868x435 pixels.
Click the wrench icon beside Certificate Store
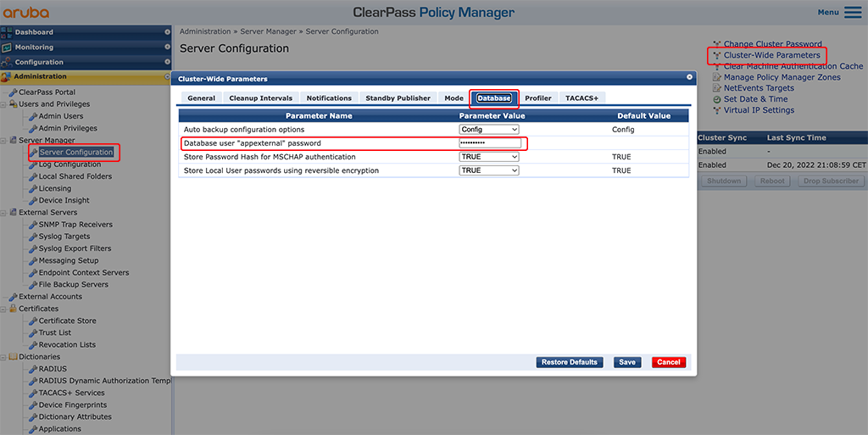pos(33,321)
